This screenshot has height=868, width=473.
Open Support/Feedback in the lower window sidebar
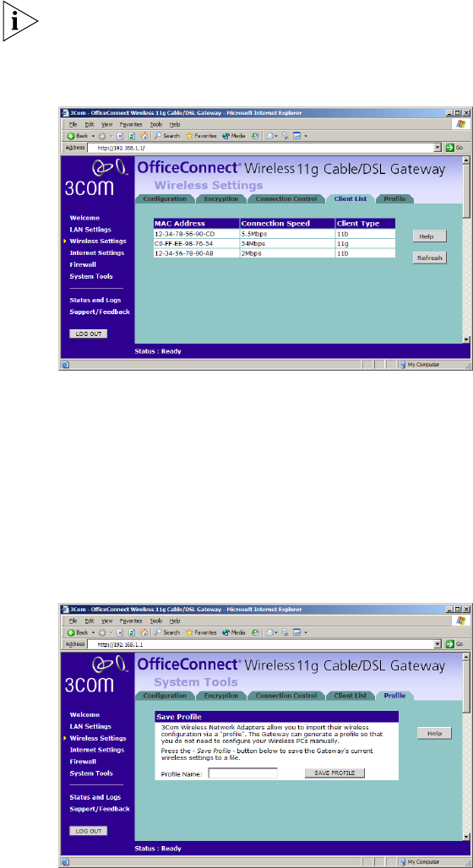pyautogui.click(x=100, y=809)
